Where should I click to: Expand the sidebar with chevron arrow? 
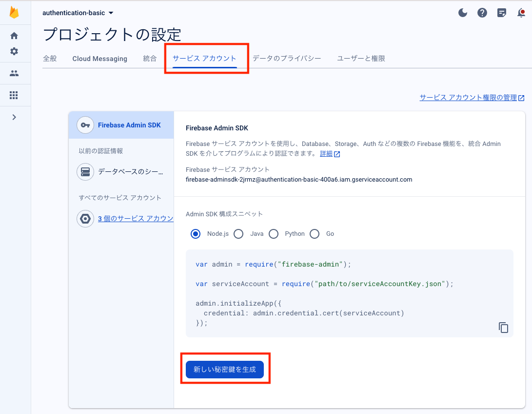coord(14,117)
